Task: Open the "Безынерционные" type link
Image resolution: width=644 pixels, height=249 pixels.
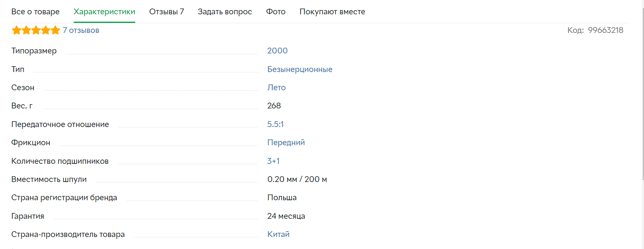Action: click(x=300, y=69)
